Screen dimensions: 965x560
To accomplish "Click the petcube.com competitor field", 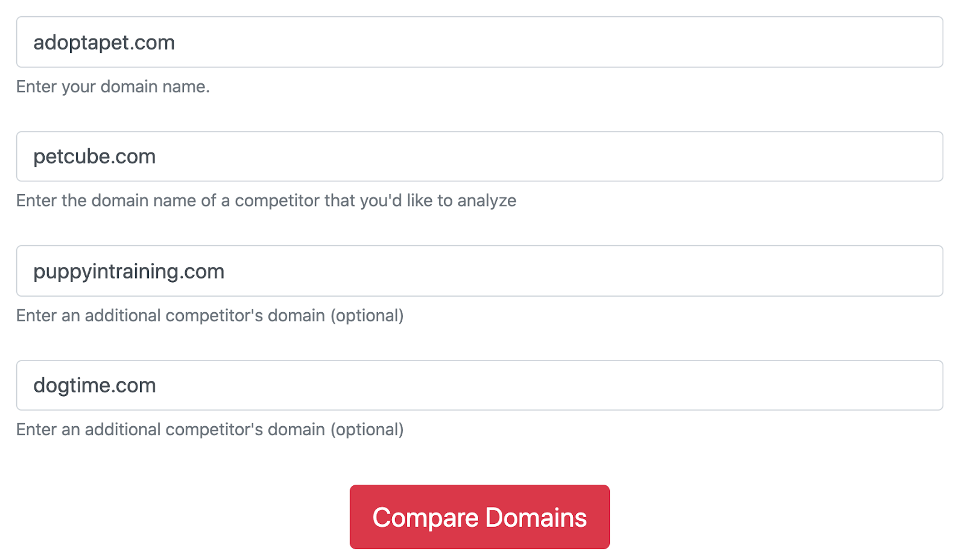I will 479,157.
